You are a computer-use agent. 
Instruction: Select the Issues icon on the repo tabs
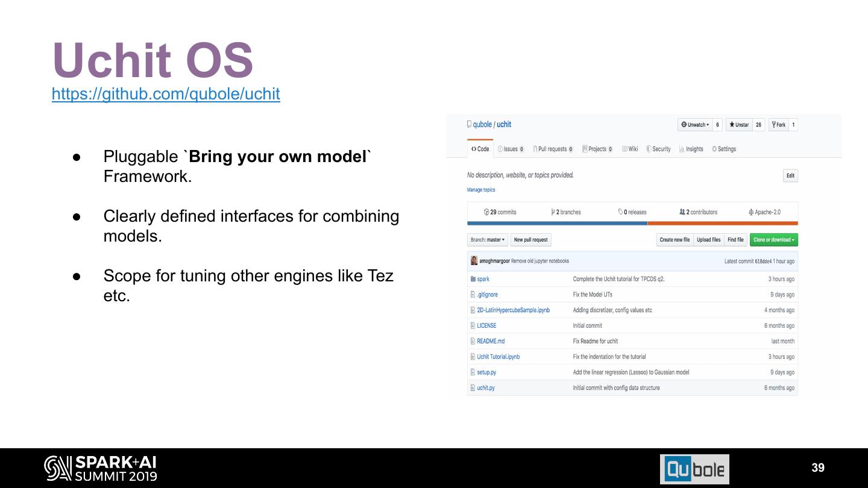click(500, 148)
